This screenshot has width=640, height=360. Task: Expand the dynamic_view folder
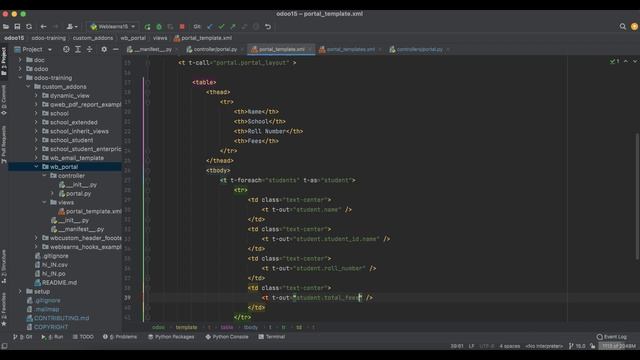click(36, 96)
